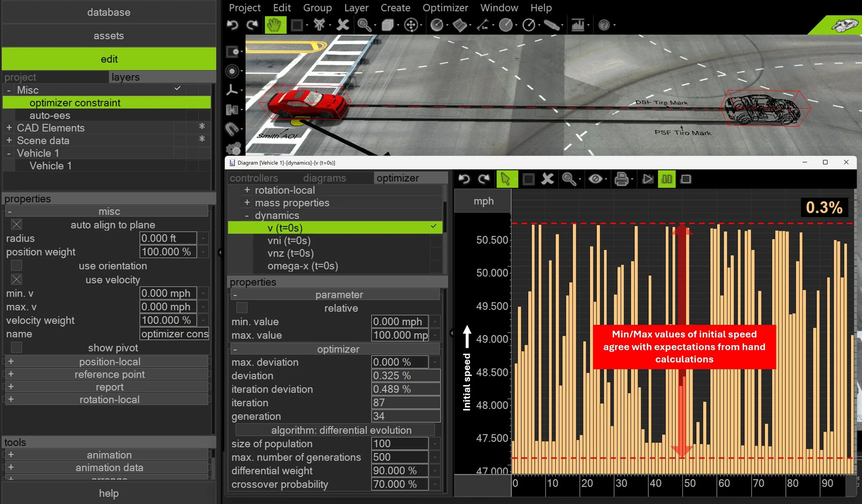
Task: Click the diagram eye visibility icon
Action: point(595,179)
